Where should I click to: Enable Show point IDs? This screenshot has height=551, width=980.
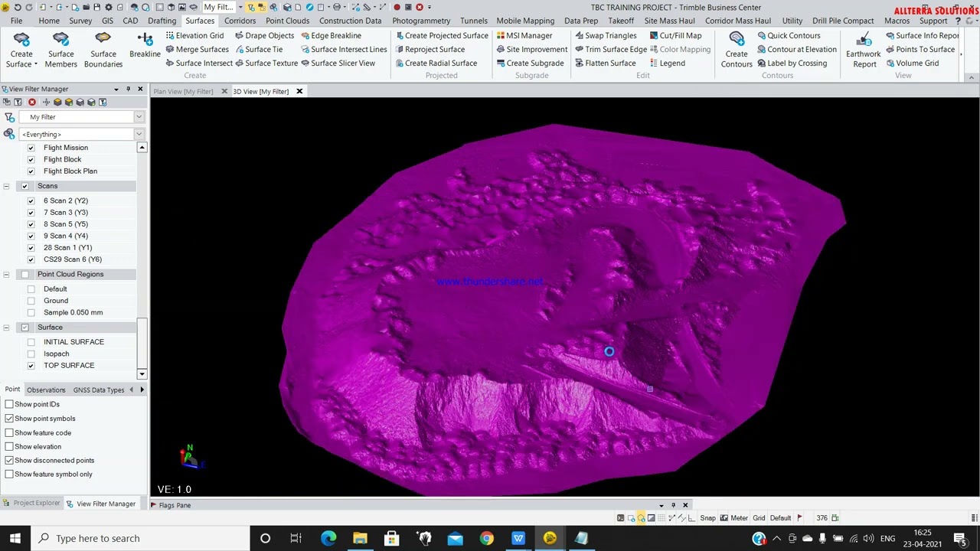[9, 404]
